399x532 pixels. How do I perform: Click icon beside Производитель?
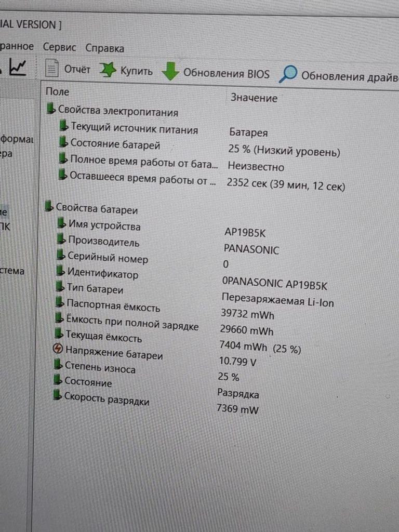click(x=61, y=239)
